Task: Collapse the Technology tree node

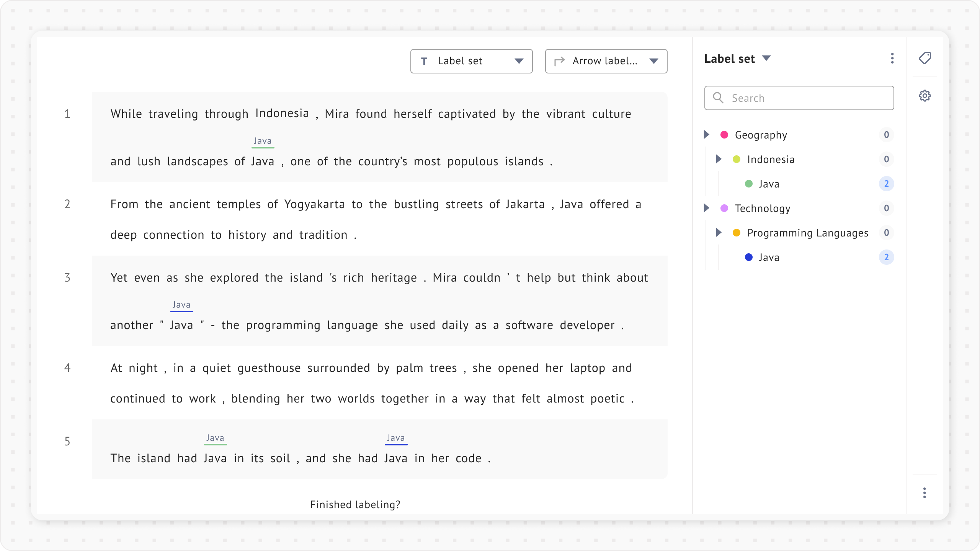Action: pyautogui.click(x=707, y=208)
